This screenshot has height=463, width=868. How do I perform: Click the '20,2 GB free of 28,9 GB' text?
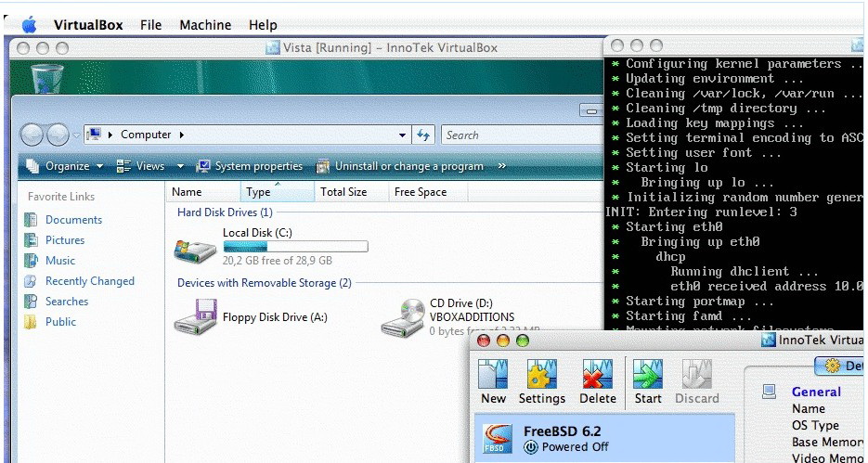(x=278, y=261)
